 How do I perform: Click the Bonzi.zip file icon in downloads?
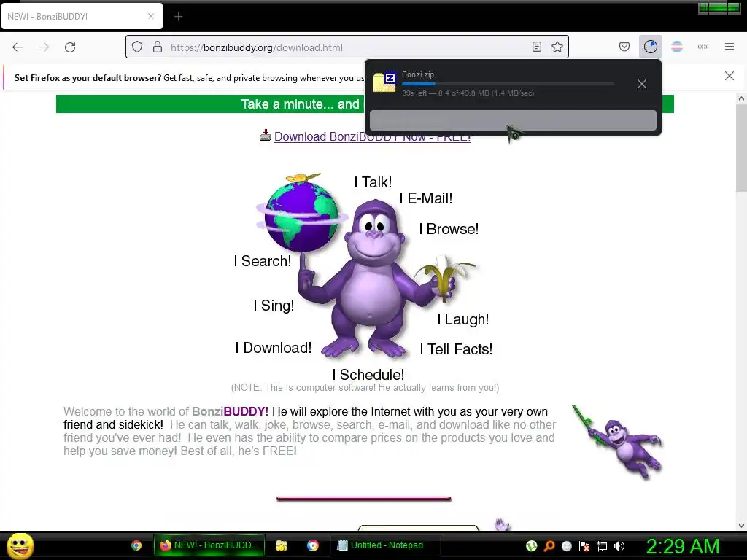click(x=384, y=82)
